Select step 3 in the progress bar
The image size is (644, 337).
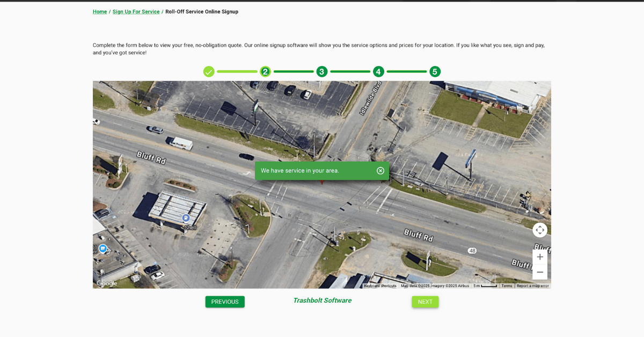pyautogui.click(x=321, y=71)
